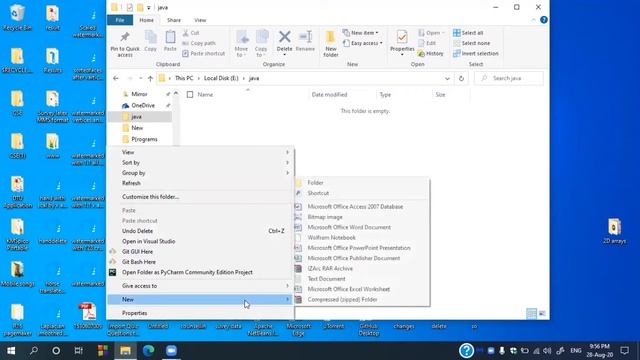This screenshot has height=360, width=640.
Task: Open Microsoft Edge from the taskbar
Action: click(x=149, y=351)
